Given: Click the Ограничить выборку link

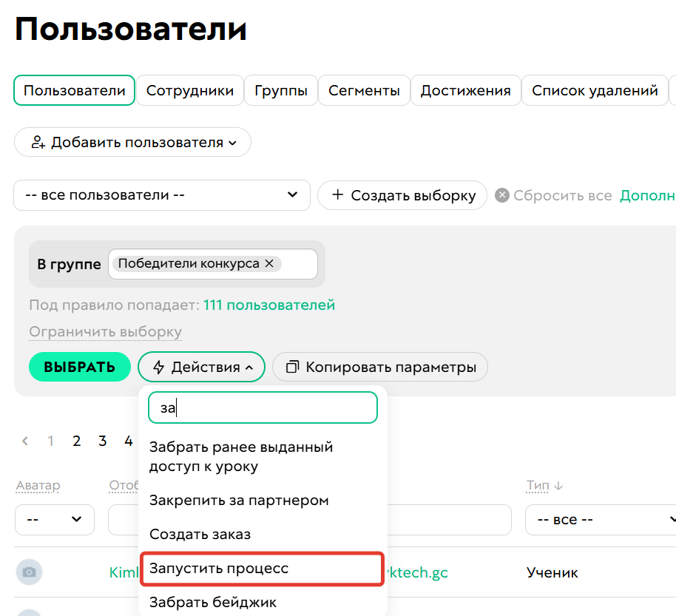Looking at the screenshot, I should point(104,332).
